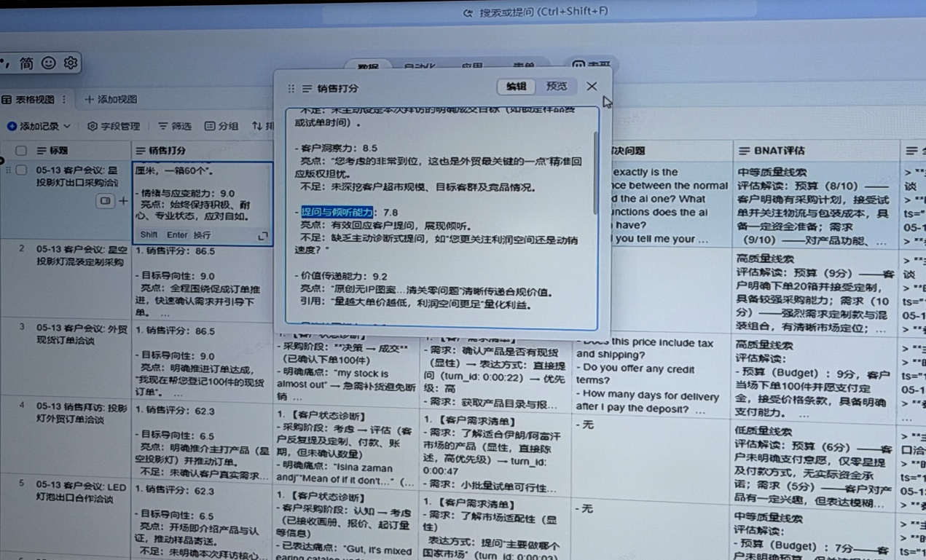
Task: Switch popup to 编辑 mode
Action: click(516, 86)
